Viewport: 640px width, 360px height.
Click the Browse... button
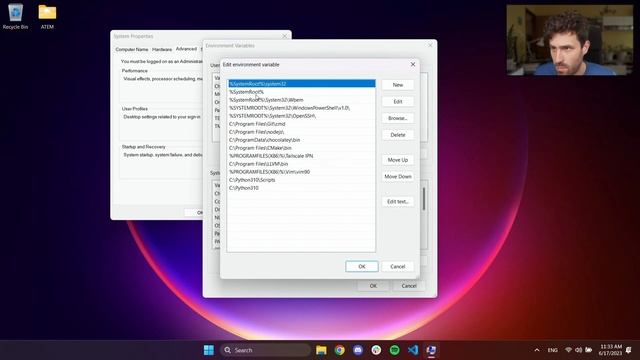tap(398, 118)
